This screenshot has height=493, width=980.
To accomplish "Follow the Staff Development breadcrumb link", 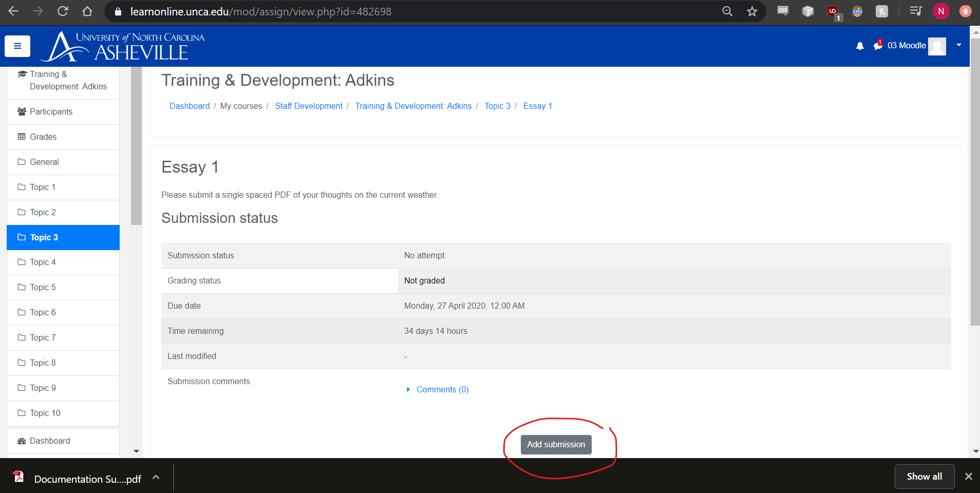I will [309, 106].
